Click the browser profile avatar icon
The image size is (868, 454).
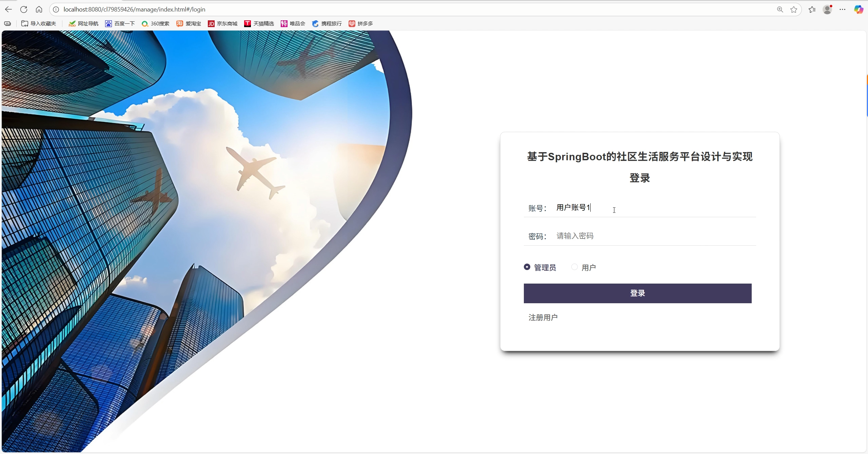pos(827,9)
